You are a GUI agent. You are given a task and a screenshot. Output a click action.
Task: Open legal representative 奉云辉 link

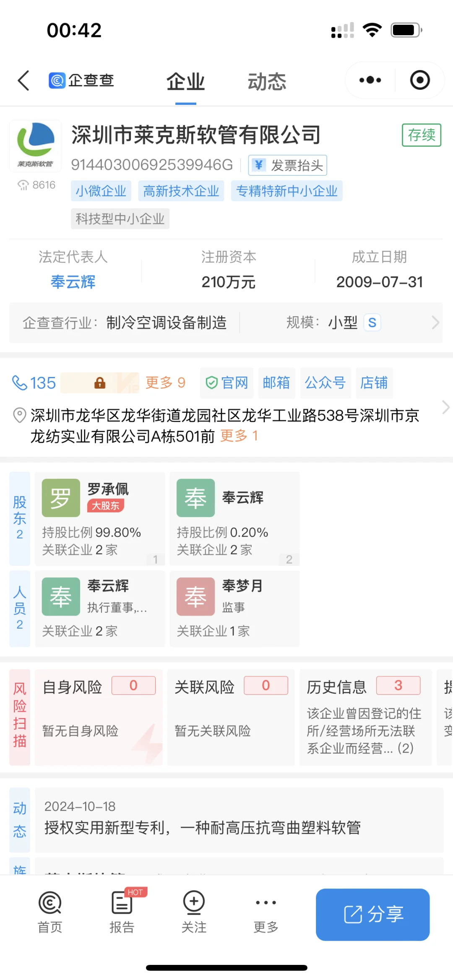73,282
